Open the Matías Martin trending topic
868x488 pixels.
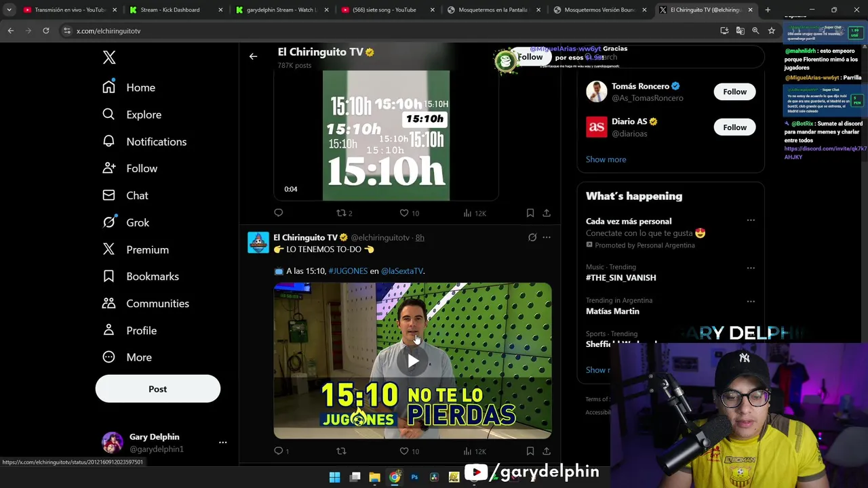[612, 311]
